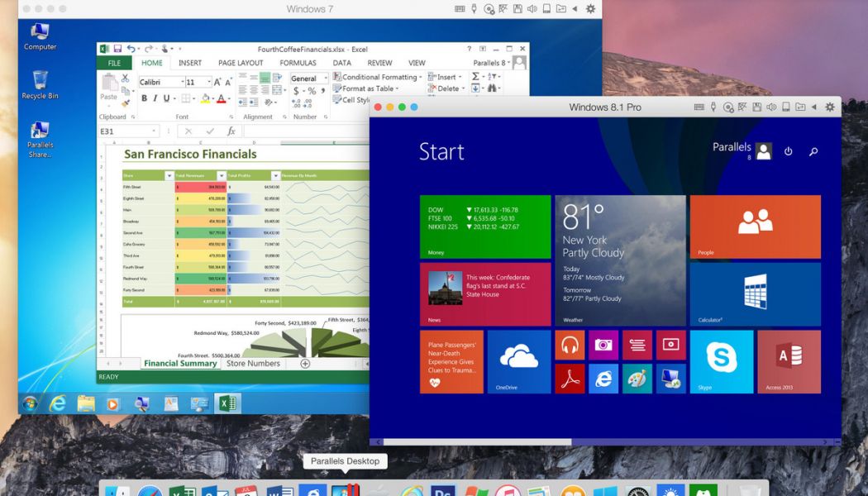This screenshot has height=496, width=868.
Task: Click the E31 name box field
Action: (x=124, y=131)
